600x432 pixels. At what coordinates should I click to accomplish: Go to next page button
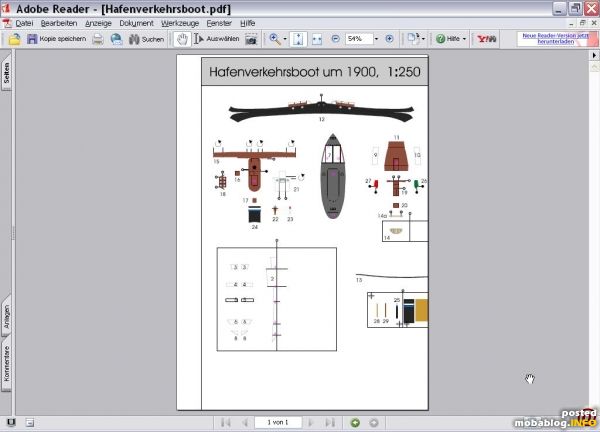click(311, 423)
